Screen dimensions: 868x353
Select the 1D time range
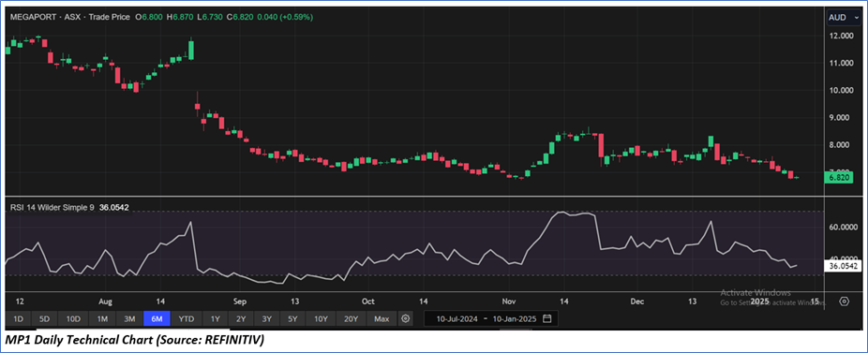coord(18,318)
